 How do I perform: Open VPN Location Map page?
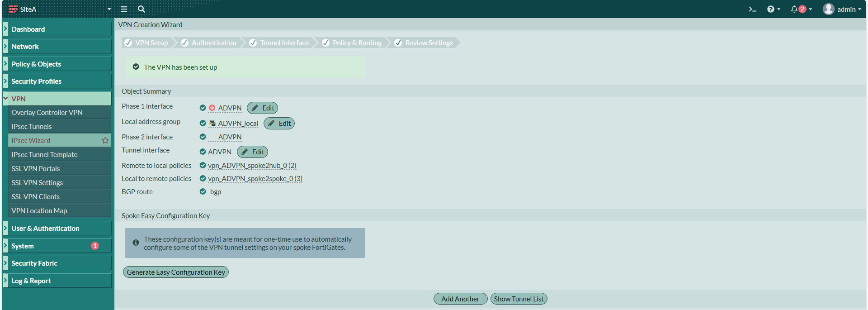tap(60, 210)
